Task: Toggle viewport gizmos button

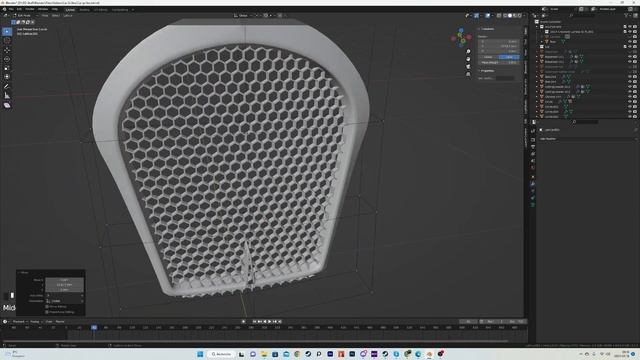Action: [x=476, y=16]
